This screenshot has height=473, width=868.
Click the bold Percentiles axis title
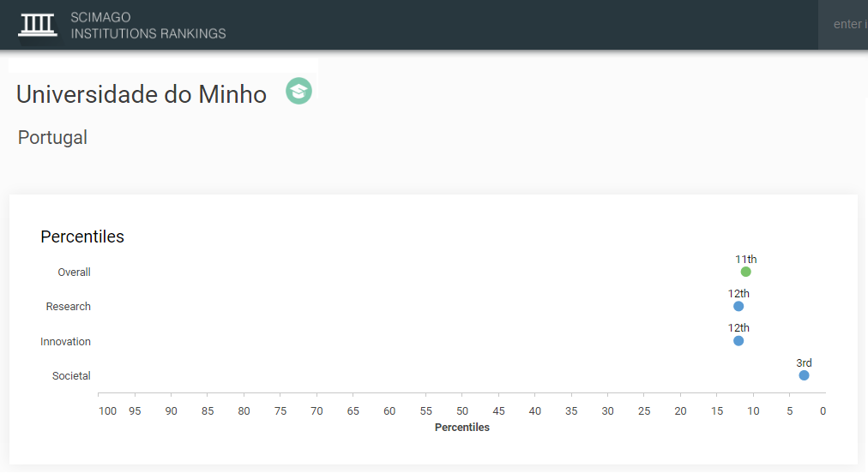[462, 428]
